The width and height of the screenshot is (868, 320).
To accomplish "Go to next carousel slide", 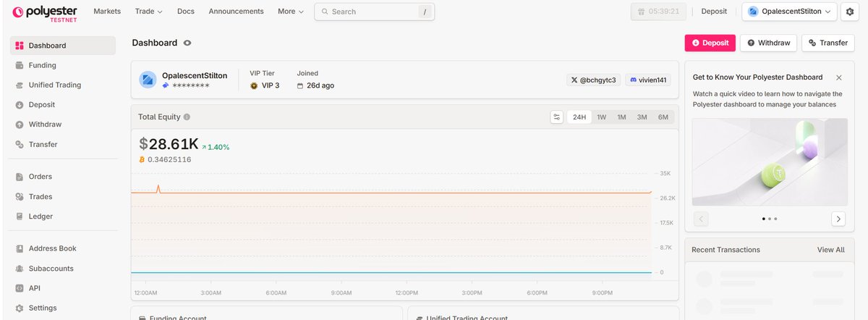I will pos(838,219).
